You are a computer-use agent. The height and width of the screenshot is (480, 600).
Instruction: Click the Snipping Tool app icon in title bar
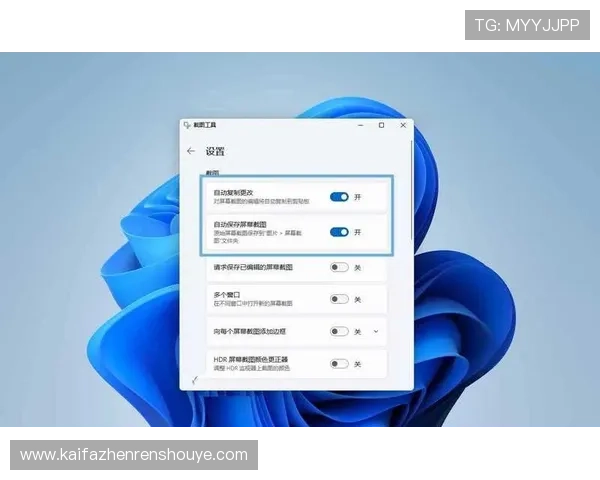[187, 125]
